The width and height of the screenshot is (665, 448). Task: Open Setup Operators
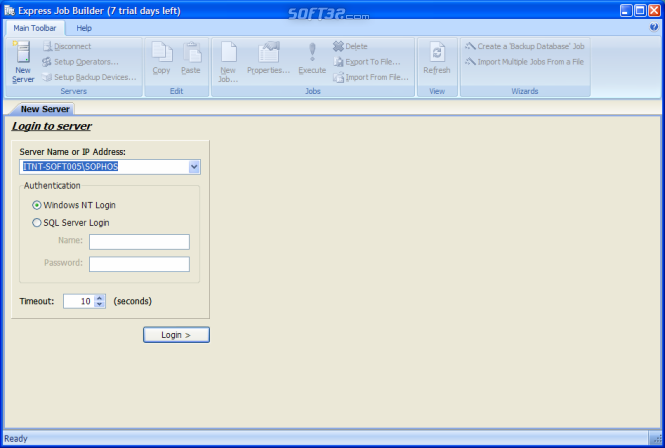click(80, 62)
